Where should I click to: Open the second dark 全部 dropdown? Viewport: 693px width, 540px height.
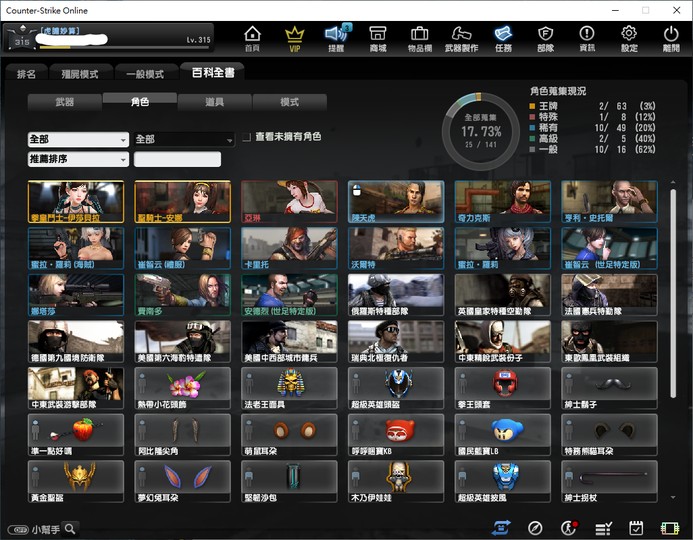coord(184,139)
